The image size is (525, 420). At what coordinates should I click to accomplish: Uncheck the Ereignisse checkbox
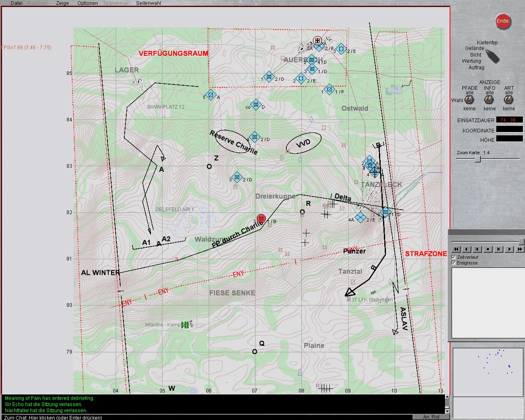[x=454, y=263]
